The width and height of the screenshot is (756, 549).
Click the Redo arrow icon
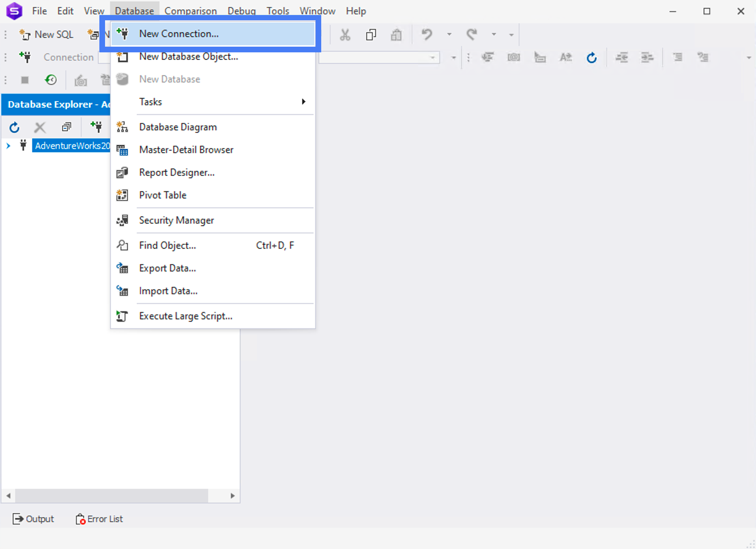(x=471, y=34)
